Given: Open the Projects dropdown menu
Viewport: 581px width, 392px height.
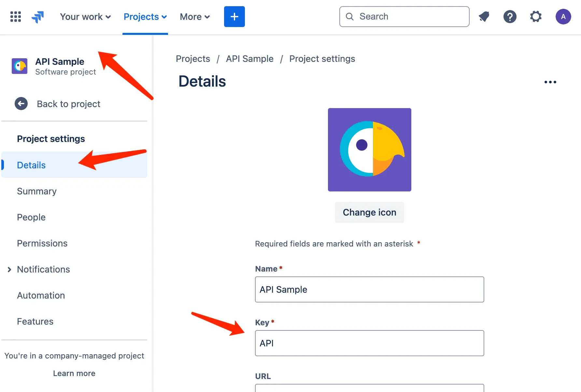Looking at the screenshot, I should 145,17.
